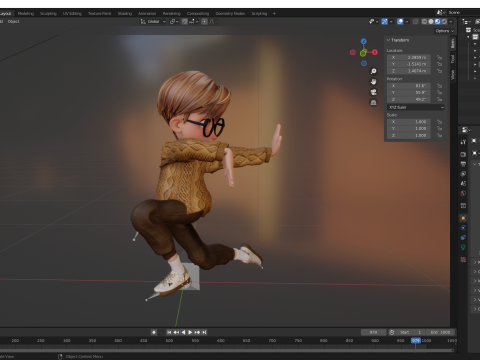Open the View Layer properties tab icon
The image size is (480, 360).
click(x=463, y=174)
